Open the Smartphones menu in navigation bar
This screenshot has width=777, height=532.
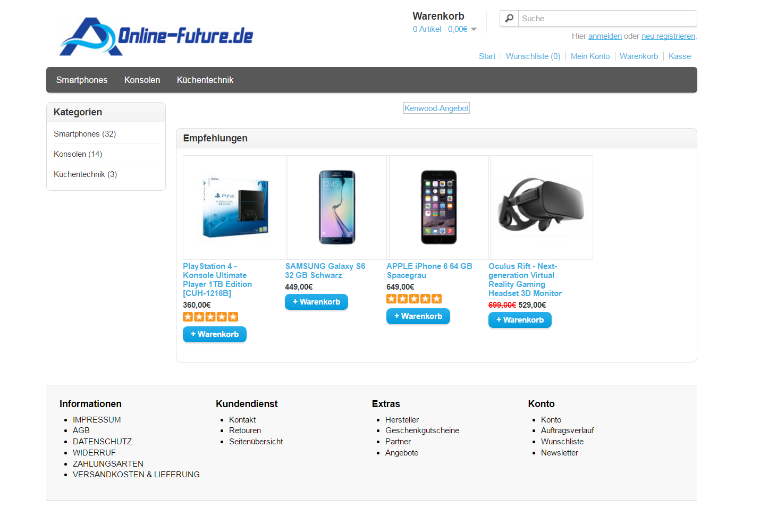click(x=82, y=80)
